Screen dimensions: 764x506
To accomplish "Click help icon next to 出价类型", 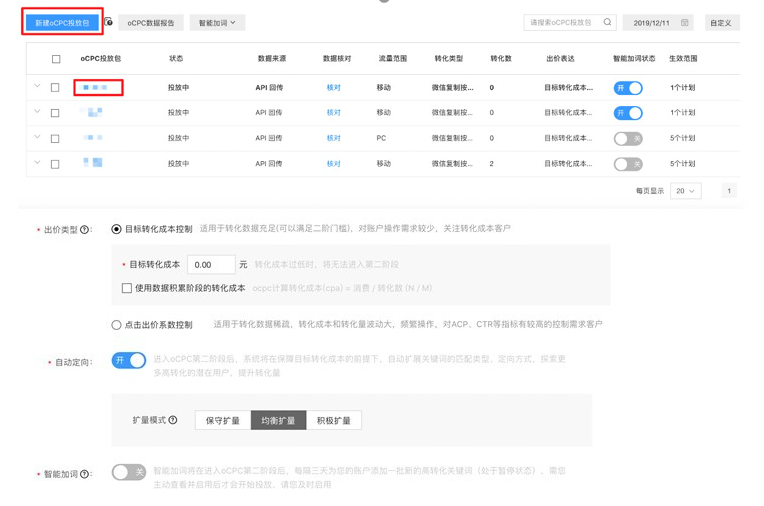I will click(84, 230).
